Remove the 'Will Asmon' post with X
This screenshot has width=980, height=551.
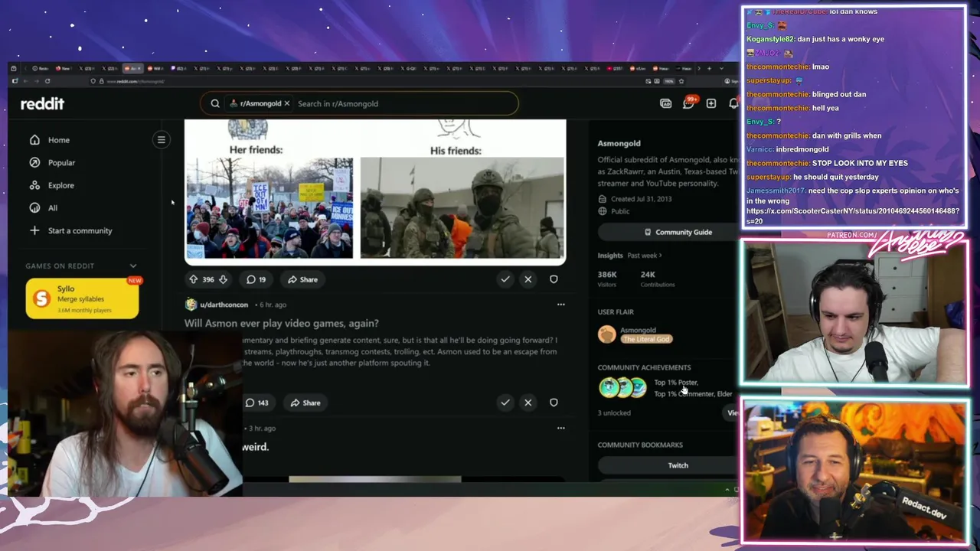528,403
